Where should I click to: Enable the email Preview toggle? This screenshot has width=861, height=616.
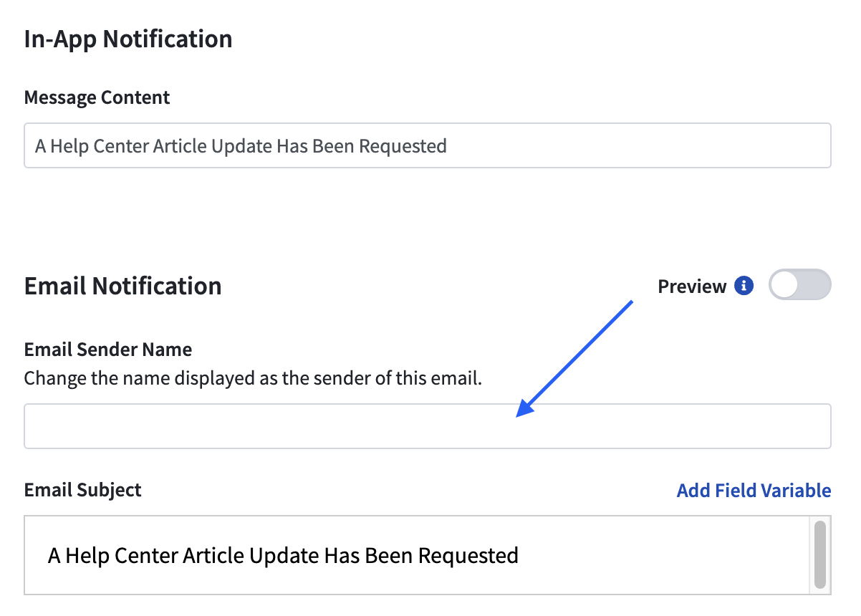click(x=799, y=285)
